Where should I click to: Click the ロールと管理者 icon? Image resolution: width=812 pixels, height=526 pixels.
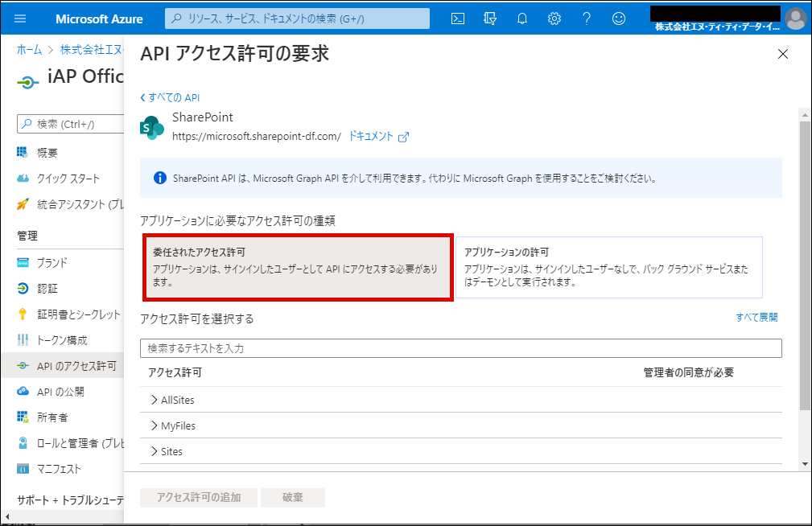coord(23,442)
